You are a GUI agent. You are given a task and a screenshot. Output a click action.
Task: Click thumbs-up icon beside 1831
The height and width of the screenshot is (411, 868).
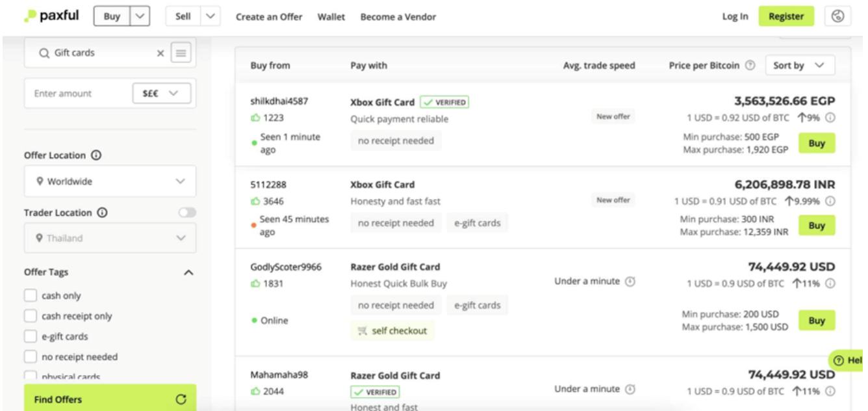tap(255, 284)
